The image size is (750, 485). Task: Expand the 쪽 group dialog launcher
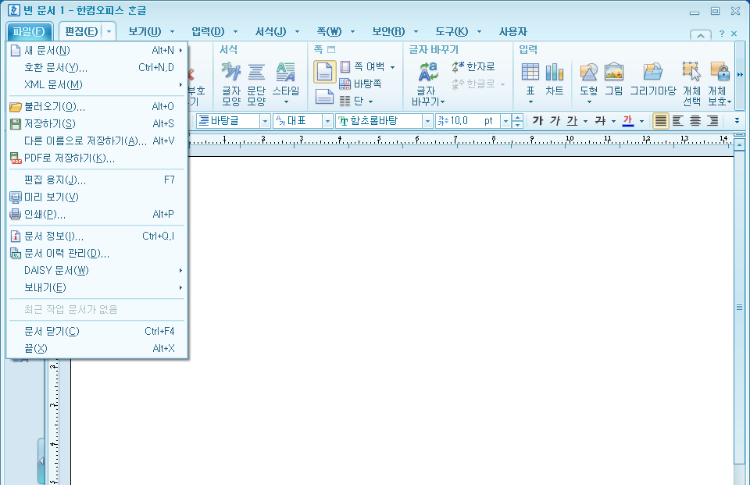coord(331,49)
